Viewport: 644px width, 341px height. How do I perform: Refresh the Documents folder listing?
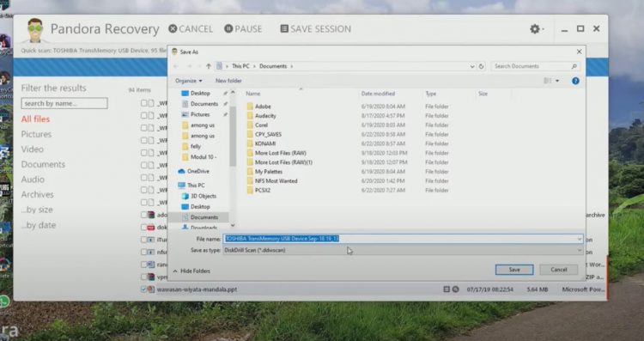click(482, 66)
